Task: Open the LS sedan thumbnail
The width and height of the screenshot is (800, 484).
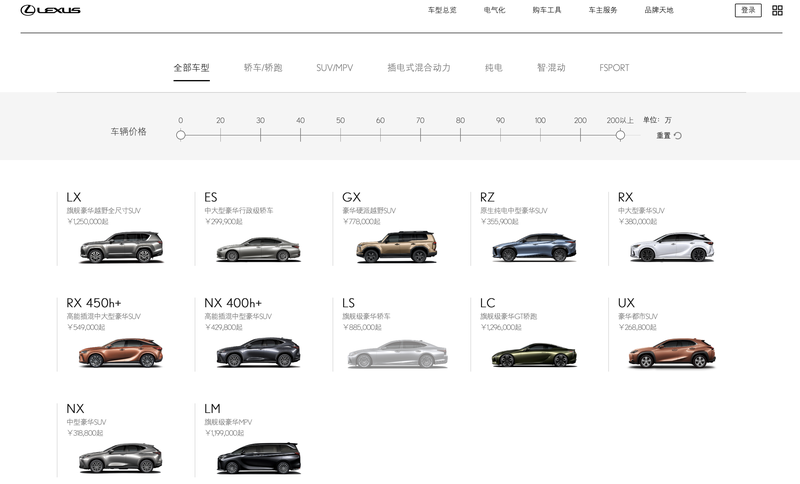Action: click(397, 354)
